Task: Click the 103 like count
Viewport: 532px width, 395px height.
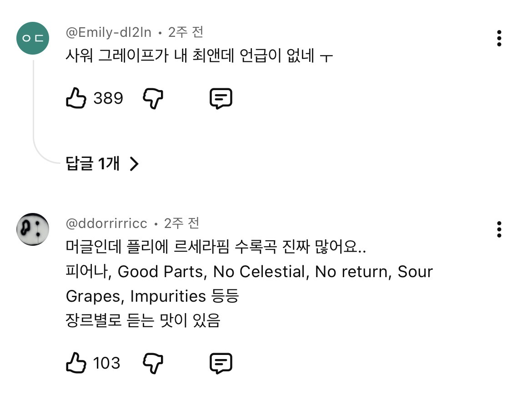Action: [x=107, y=363]
